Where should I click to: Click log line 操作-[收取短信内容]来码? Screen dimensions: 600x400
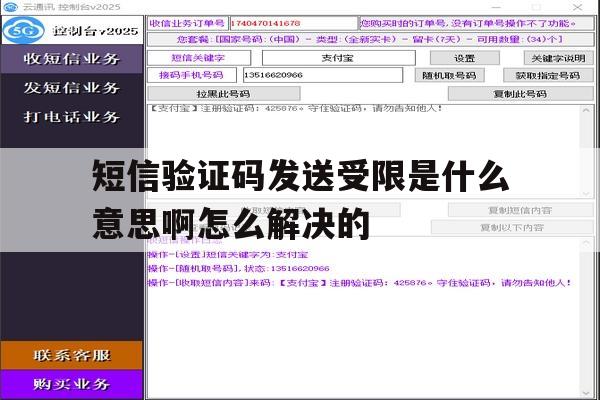359,283
